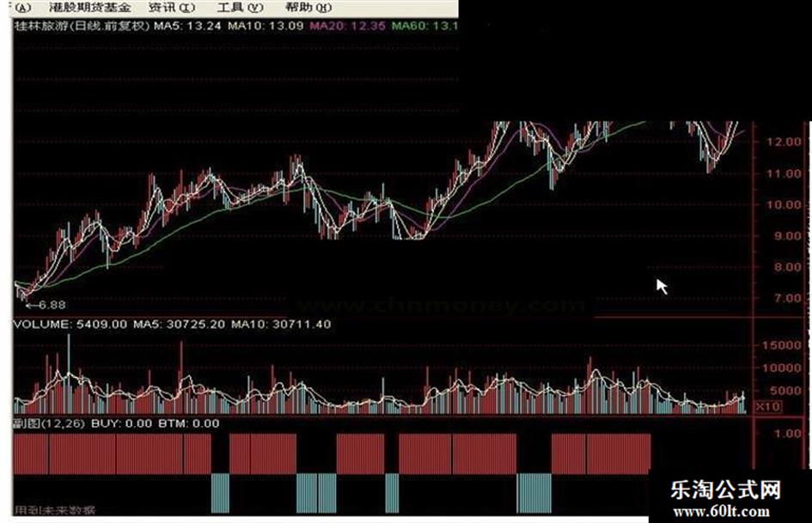Open the 工具(V) menu
The width and height of the screenshot is (812, 523).
(x=240, y=7)
